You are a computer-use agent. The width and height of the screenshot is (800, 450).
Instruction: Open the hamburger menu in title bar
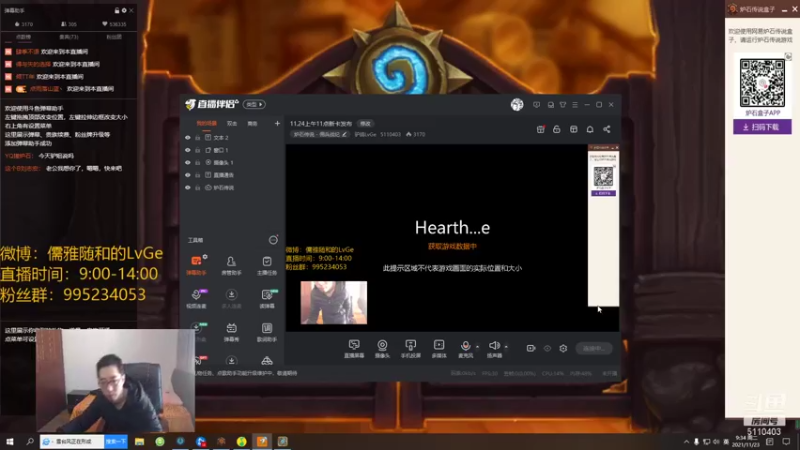pyautogui.click(x=575, y=105)
